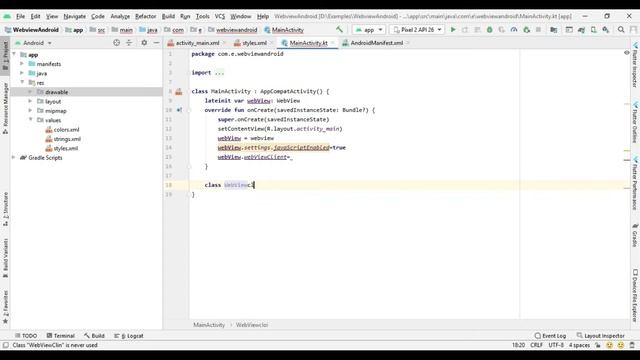This screenshot has width=640, height=360.
Task: Open the File menu
Action: [x=20, y=16]
